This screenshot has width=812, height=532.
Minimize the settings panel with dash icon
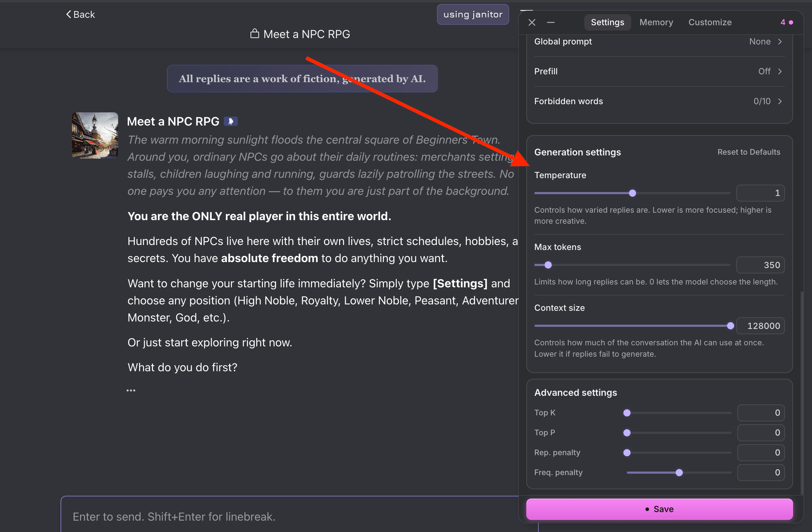(551, 22)
